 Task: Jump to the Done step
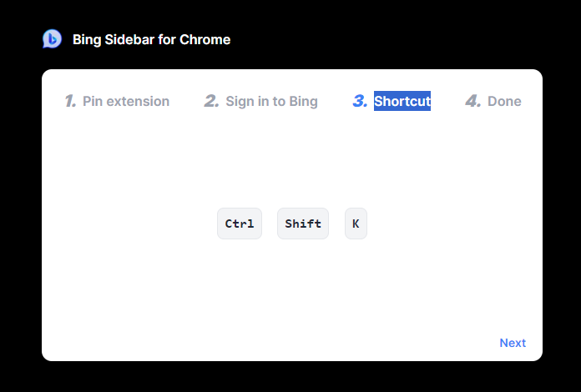[x=504, y=102]
